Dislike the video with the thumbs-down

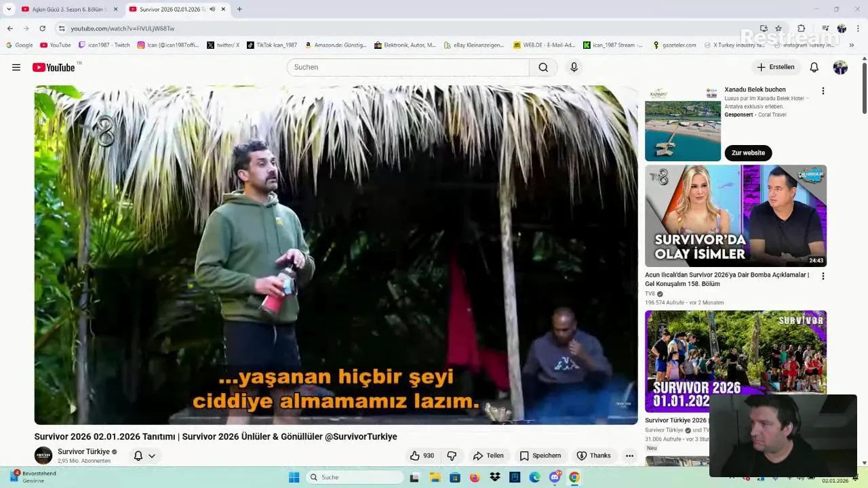coord(452,455)
